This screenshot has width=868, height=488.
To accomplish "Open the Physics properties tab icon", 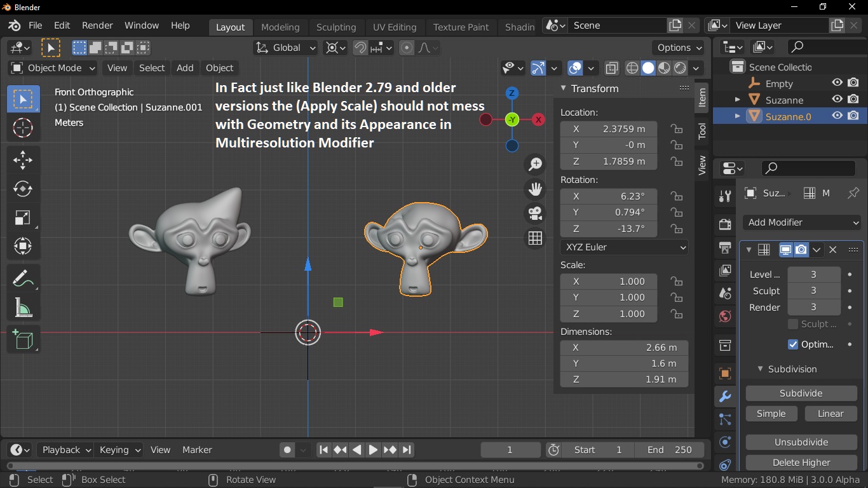I will pyautogui.click(x=725, y=442).
